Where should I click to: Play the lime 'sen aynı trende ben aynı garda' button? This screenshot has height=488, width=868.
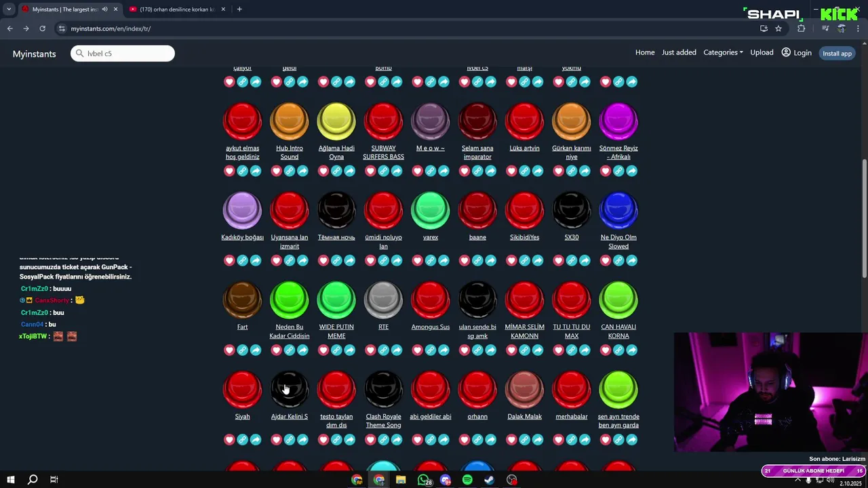click(x=618, y=390)
